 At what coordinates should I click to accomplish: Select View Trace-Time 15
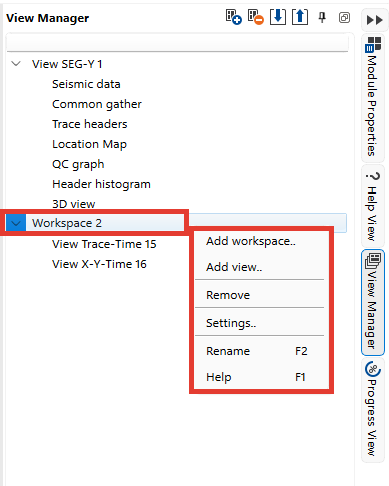click(104, 244)
